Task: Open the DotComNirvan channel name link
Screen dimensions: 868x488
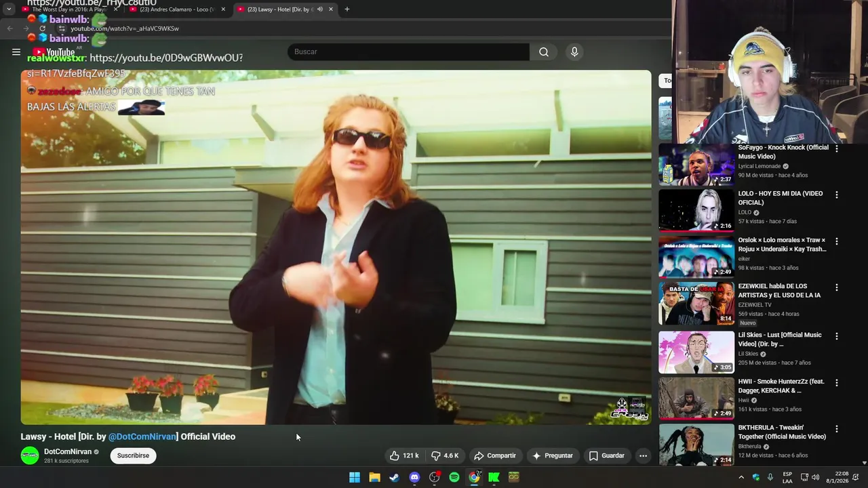Action: point(68,451)
